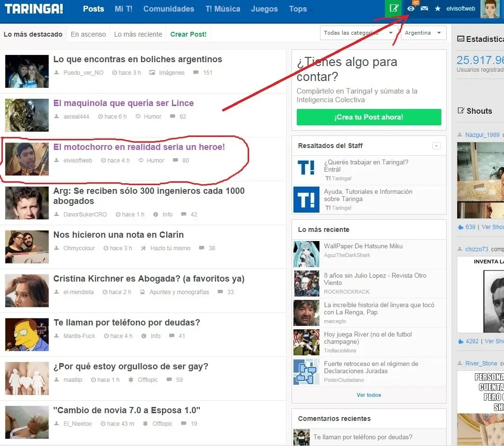
Task: Open author profile DavorSukerCRO
Action: point(85,215)
